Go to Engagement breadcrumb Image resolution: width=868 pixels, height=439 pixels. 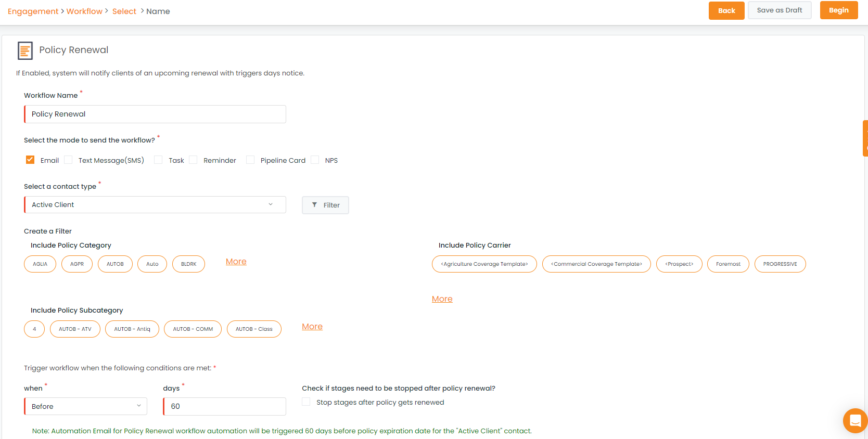click(33, 11)
